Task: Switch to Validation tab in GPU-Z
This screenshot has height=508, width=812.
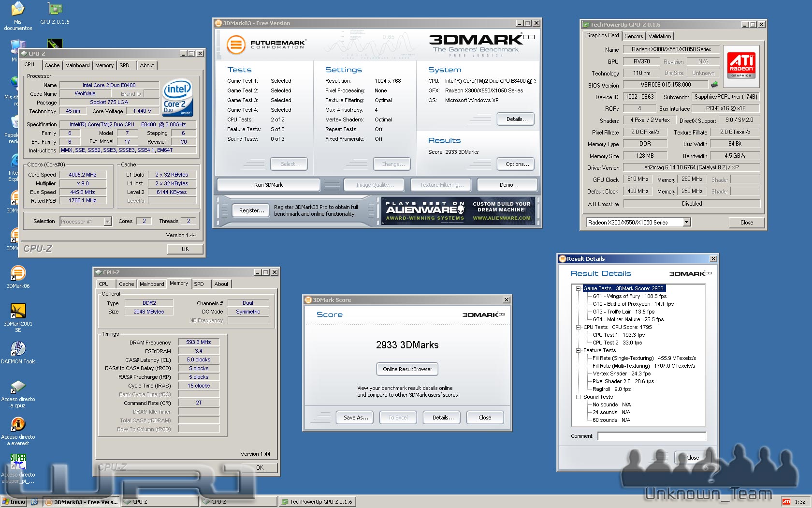Action: click(x=660, y=36)
